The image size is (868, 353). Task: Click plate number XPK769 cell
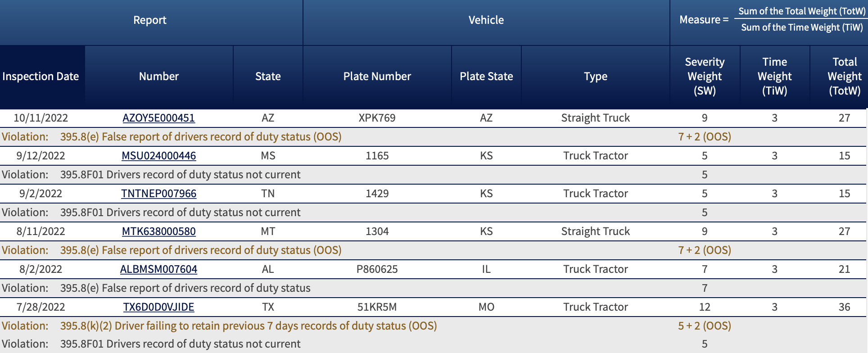click(377, 118)
